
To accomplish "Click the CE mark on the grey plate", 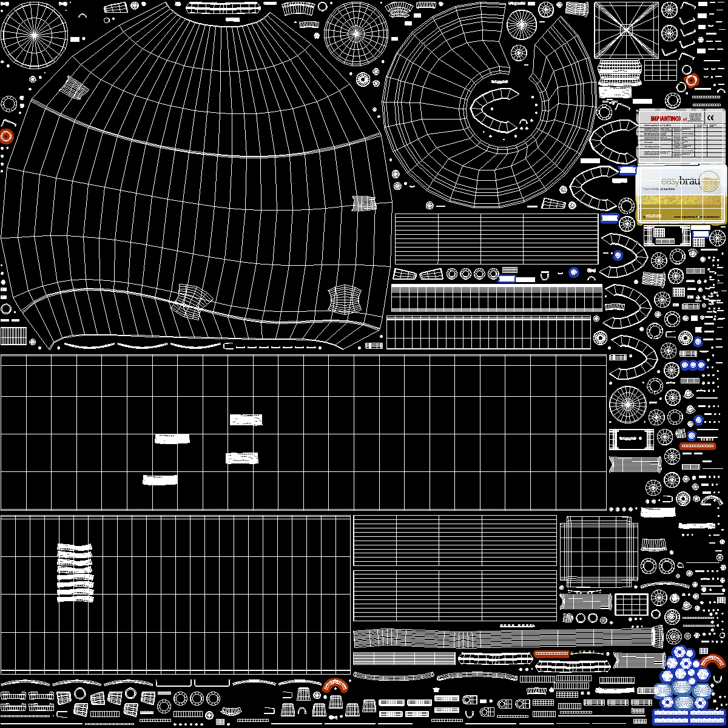I will coord(712,118).
